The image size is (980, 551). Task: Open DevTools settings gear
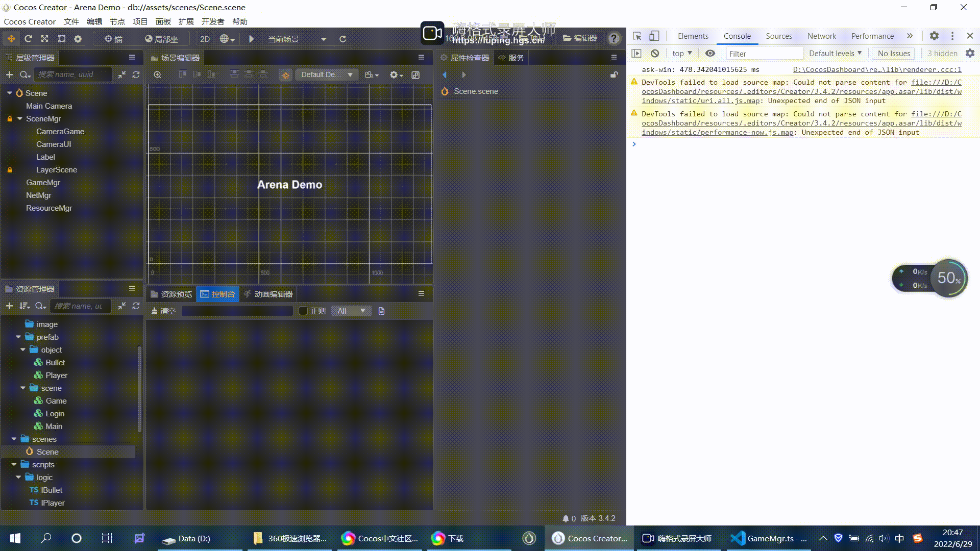(x=934, y=36)
